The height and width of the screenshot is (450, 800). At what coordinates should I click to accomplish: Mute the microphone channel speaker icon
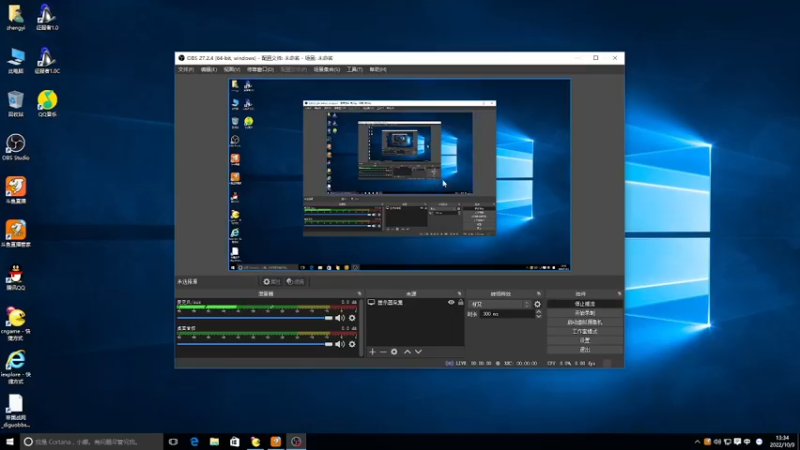click(339, 318)
